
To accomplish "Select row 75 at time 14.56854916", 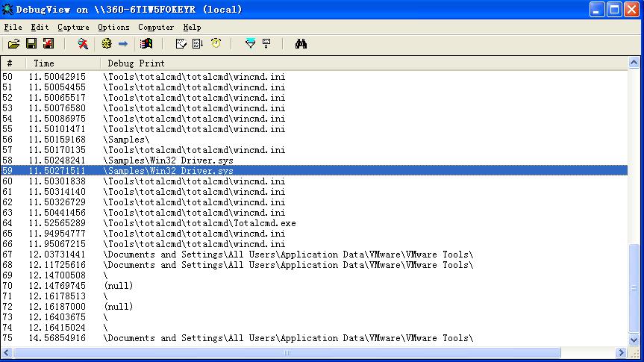I will click(313, 338).
